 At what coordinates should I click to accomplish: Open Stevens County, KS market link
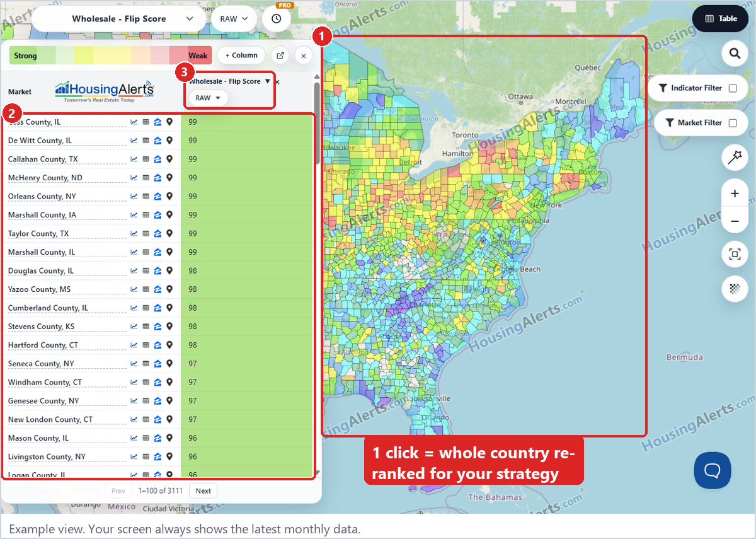(x=41, y=327)
